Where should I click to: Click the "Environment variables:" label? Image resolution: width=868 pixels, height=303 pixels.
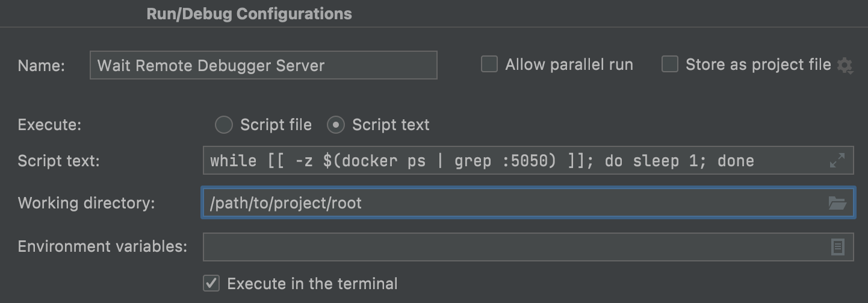pos(102,247)
